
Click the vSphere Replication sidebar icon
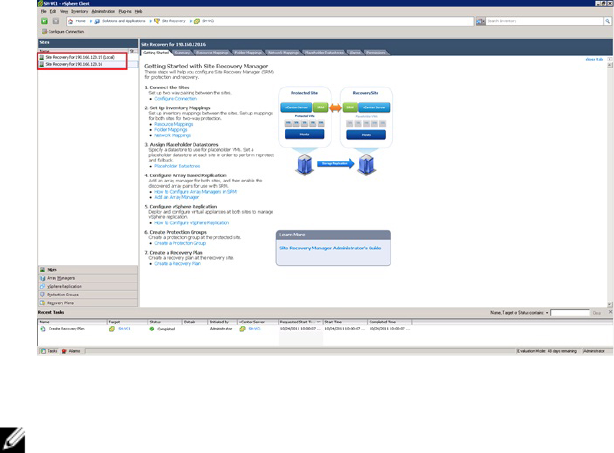point(43,286)
